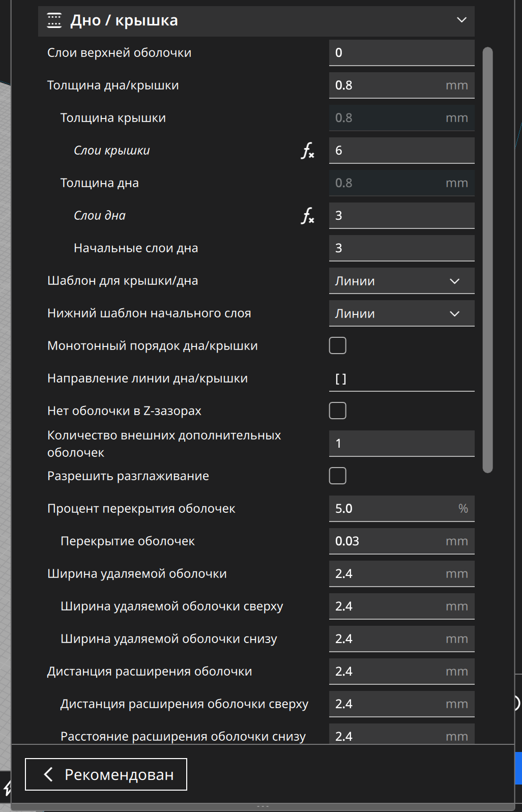Image resolution: width=522 pixels, height=812 pixels.
Task: Open Шаблон для крышки/дна dropdown
Action: 402,281
